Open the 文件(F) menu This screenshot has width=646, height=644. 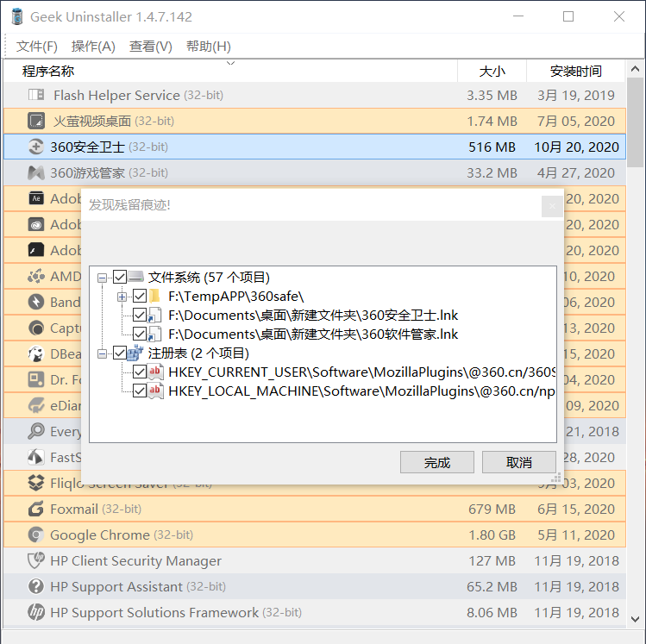[x=37, y=46]
